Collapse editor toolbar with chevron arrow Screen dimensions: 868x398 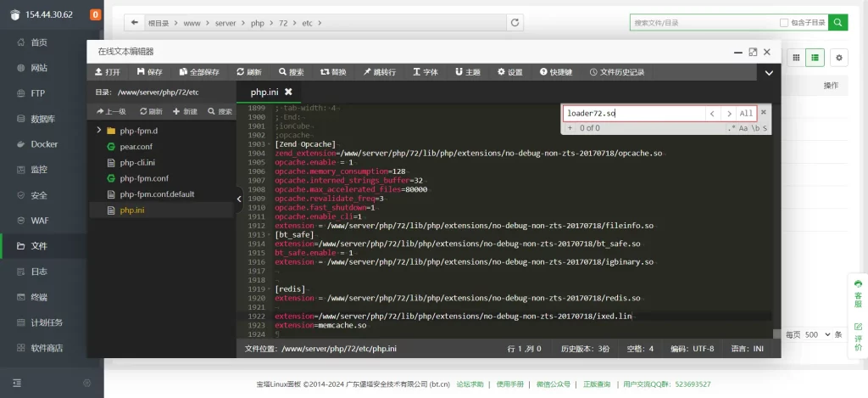pos(769,72)
